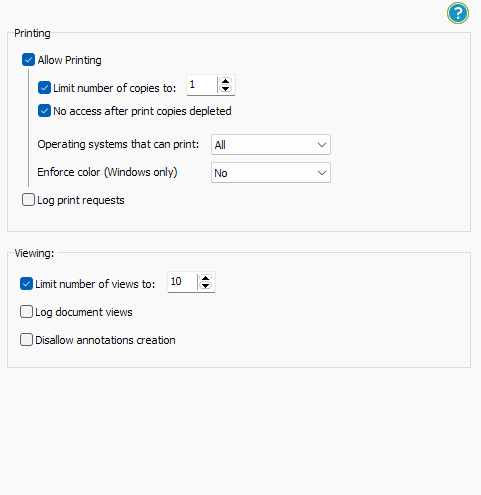The image size is (481, 495).
Task: Decrease print copies with down arrow
Action: pyautogui.click(x=226, y=89)
